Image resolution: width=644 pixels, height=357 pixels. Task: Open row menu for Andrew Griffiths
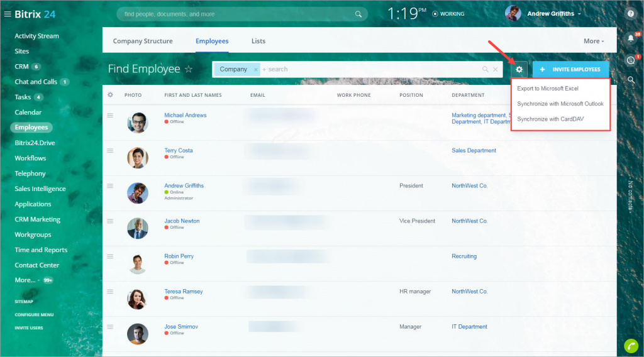[x=110, y=186]
